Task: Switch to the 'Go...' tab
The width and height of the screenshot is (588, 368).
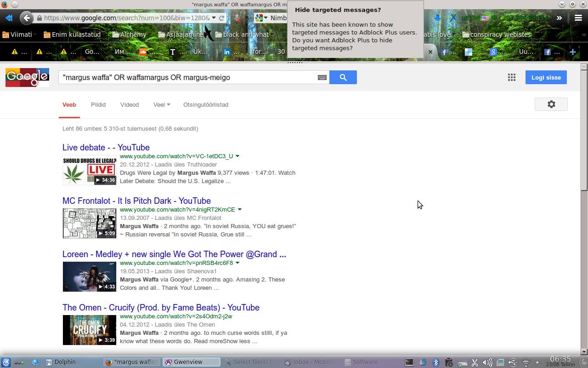Action: click(x=92, y=52)
